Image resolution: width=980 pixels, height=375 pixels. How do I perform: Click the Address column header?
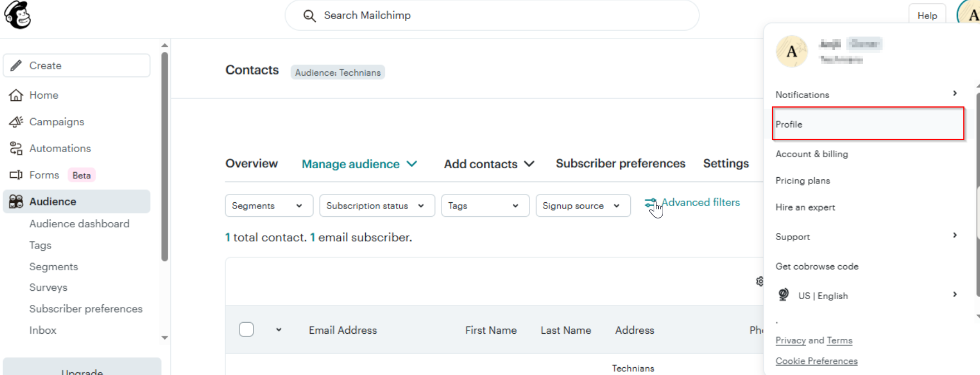pyautogui.click(x=634, y=330)
